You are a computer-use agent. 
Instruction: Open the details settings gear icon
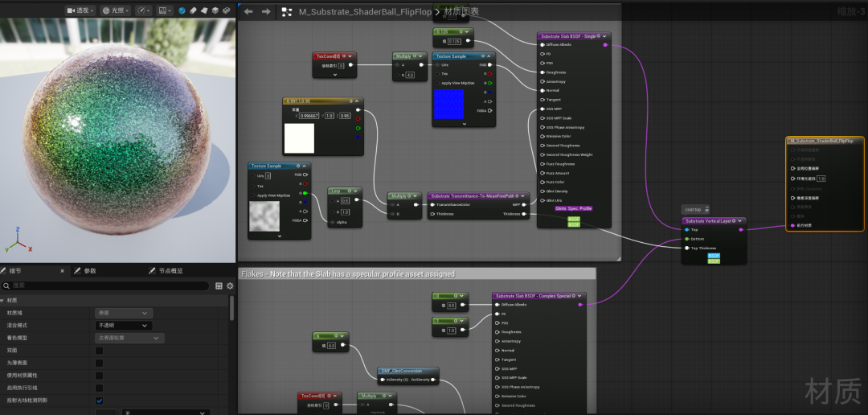(x=231, y=286)
